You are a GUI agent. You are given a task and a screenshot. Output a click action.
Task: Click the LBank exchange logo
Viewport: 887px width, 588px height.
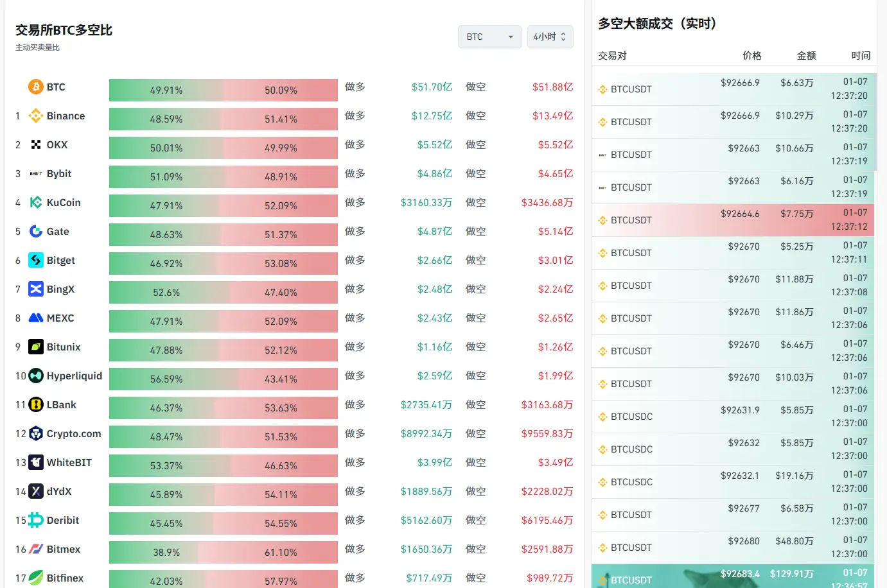(36, 404)
